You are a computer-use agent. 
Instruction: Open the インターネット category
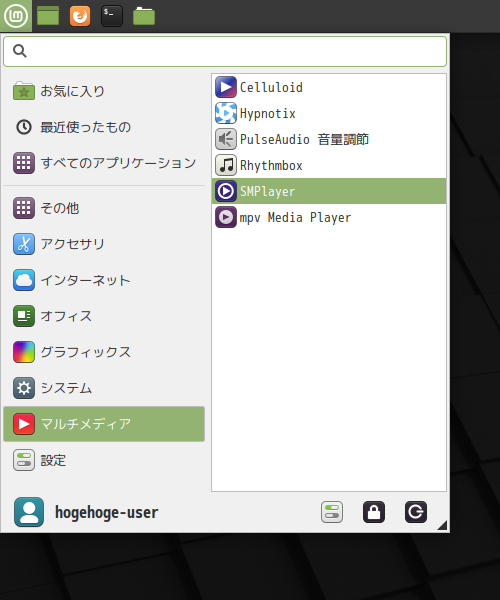tap(104, 280)
